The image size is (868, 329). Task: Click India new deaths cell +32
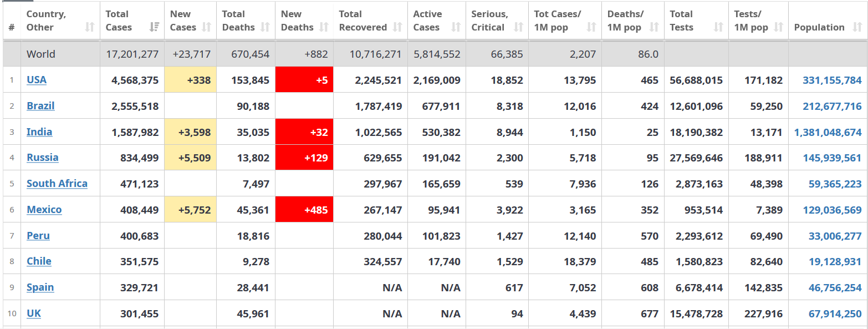point(304,132)
